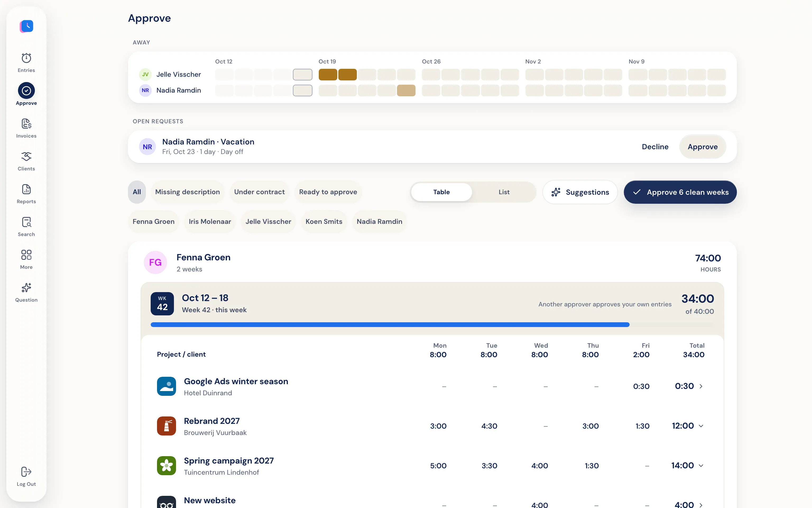Open Suggestions

(x=580, y=192)
